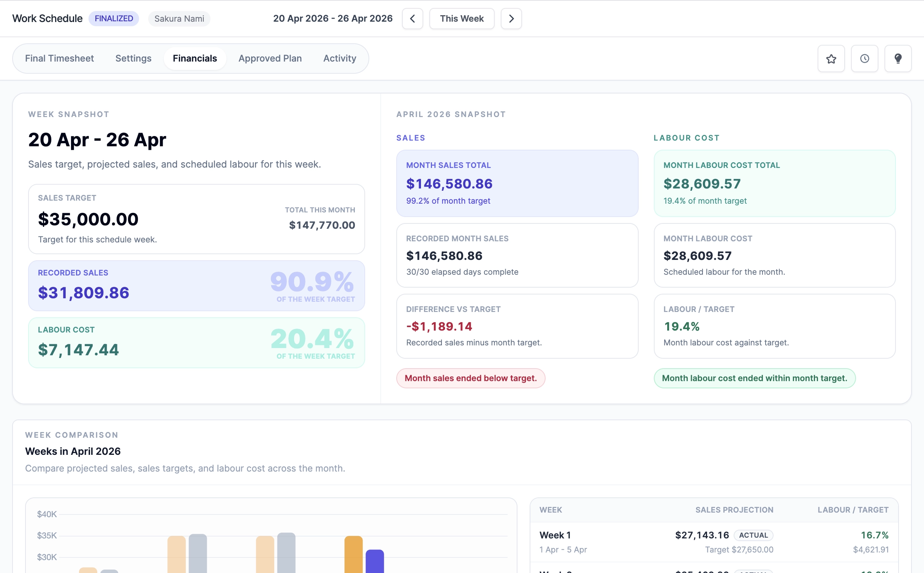Viewport: 924px width, 573px height.
Task: Click the Month Labour Cost Total $28,609.57 value
Action: (702, 184)
